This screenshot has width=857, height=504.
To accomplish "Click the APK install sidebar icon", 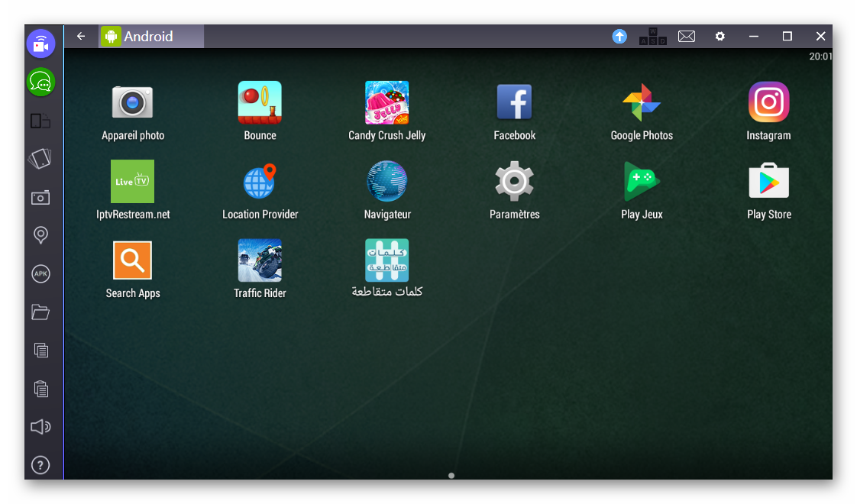I will 40,273.
